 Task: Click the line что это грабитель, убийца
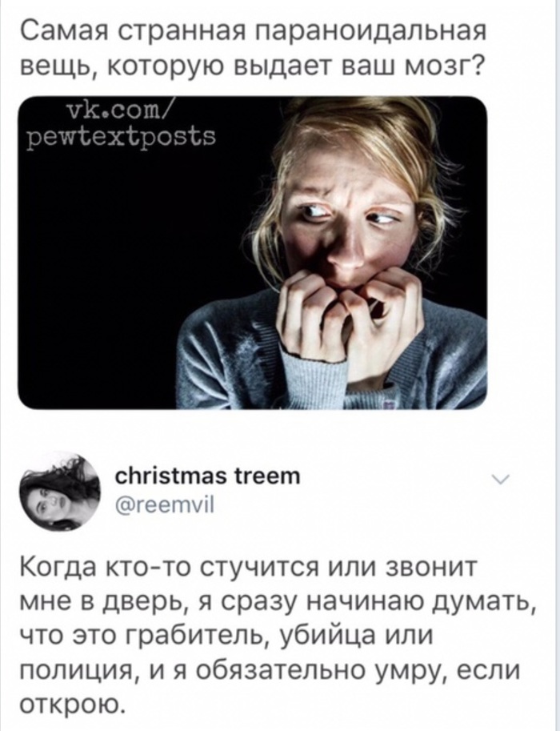[x=227, y=637]
